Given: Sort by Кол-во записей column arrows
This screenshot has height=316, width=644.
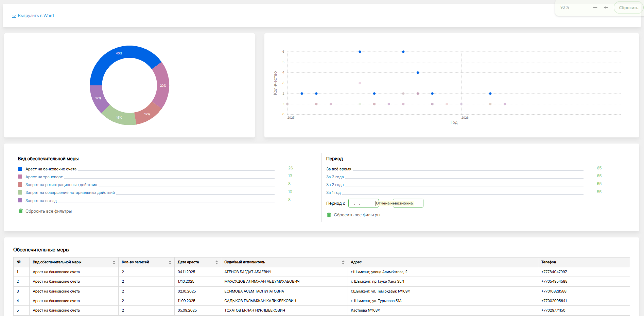Looking at the screenshot, I should click(170, 262).
